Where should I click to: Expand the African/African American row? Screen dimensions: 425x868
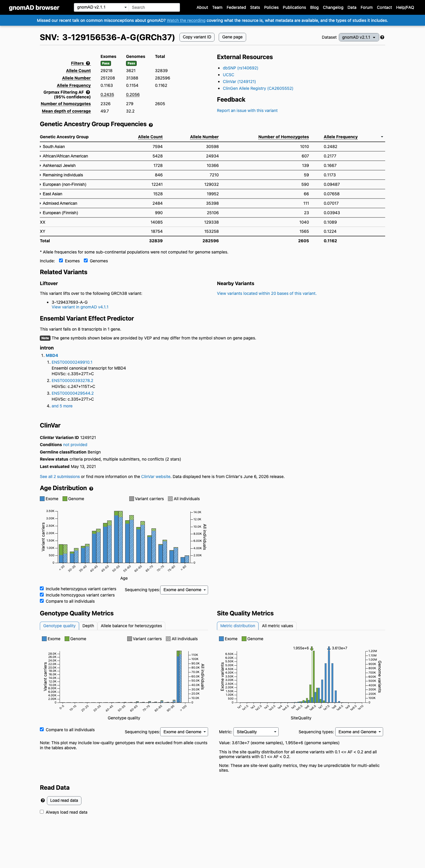pyautogui.click(x=64, y=156)
